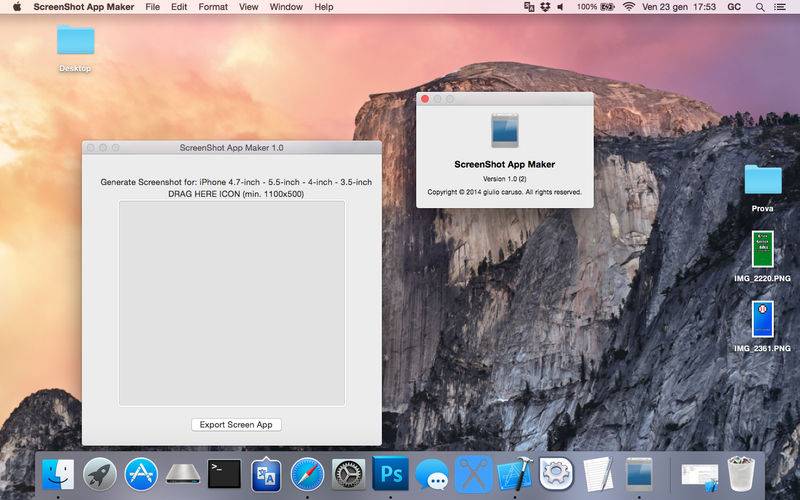The width and height of the screenshot is (800, 500).
Task: Open TextEdit paper-and-pen icon in Dock
Action: coord(597,474)
